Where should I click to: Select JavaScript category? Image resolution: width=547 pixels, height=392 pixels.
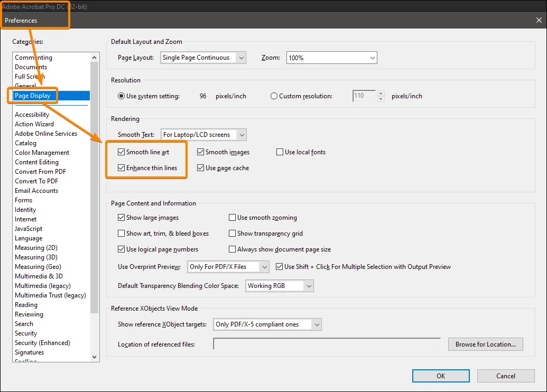(28, 228)
